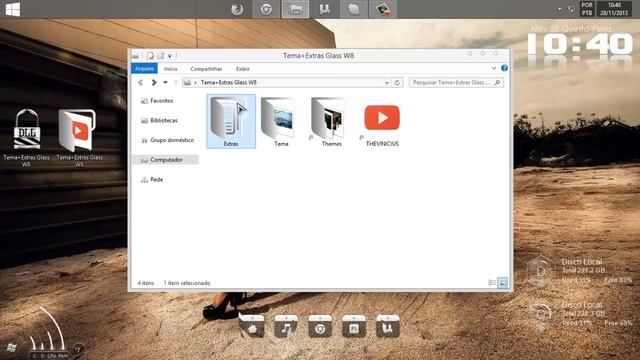Click the taskbar clock showing 10:40
Screen dimensions: 640x360
(x=614, y=9)
